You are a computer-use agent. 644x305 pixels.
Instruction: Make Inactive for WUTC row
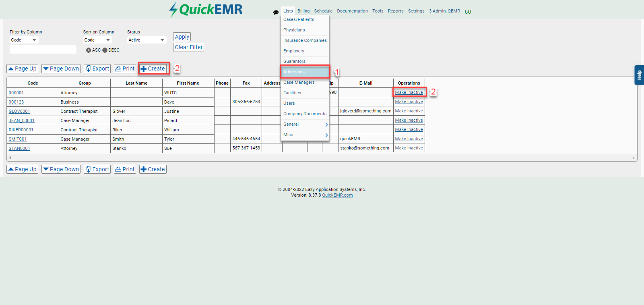tap(409, 93)
